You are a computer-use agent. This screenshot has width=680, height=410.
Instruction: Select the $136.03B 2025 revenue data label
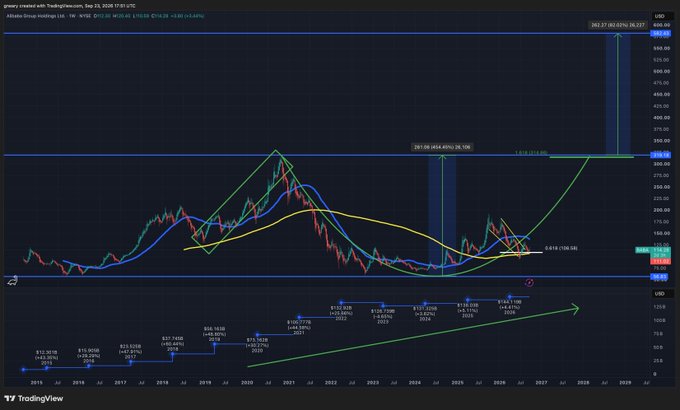pos(468,310)
